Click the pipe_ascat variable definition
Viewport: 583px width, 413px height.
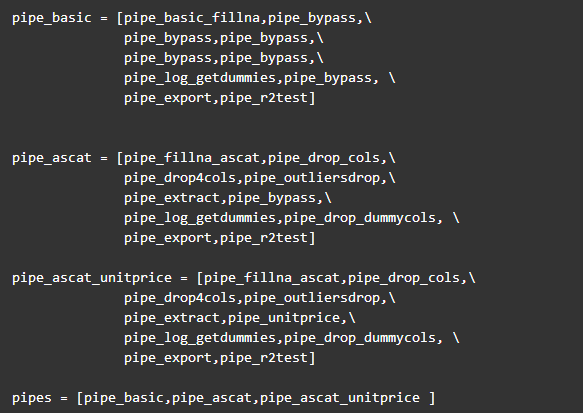[x=52, y=158]
